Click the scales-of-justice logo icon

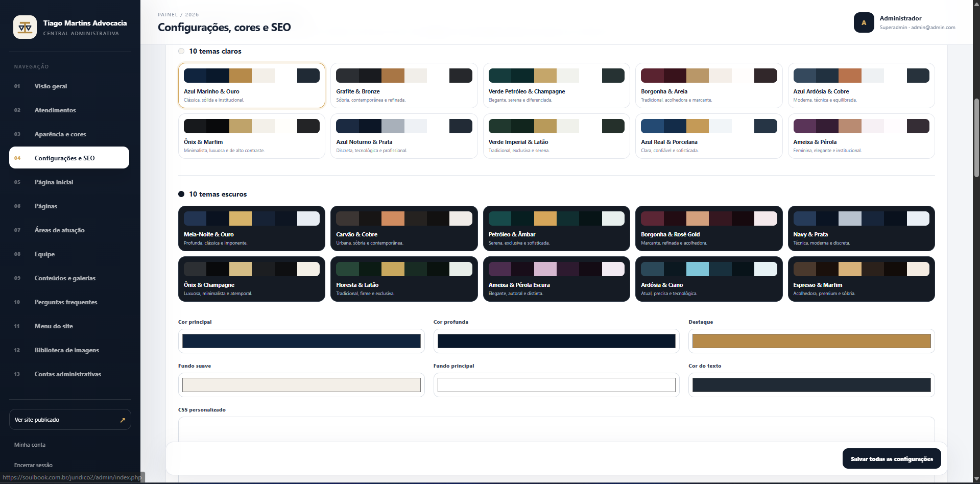click(x=25, y=27)
